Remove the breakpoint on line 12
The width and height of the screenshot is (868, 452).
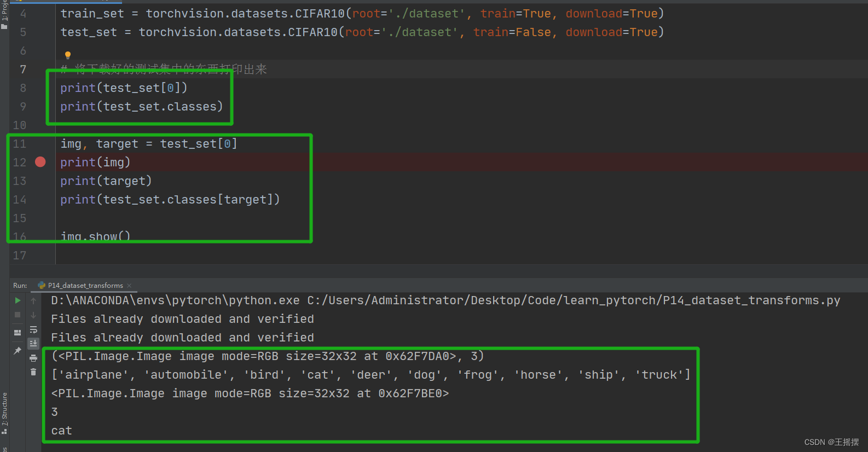click(40, 162)
